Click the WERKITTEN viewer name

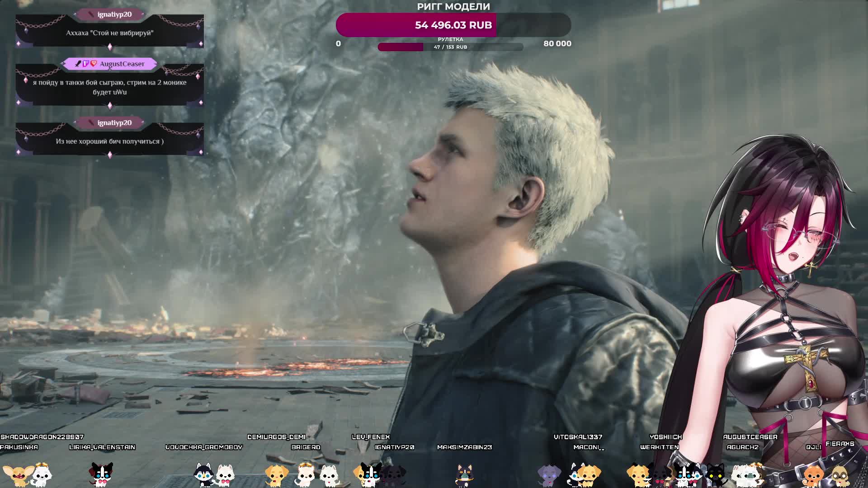coord(660,447)
